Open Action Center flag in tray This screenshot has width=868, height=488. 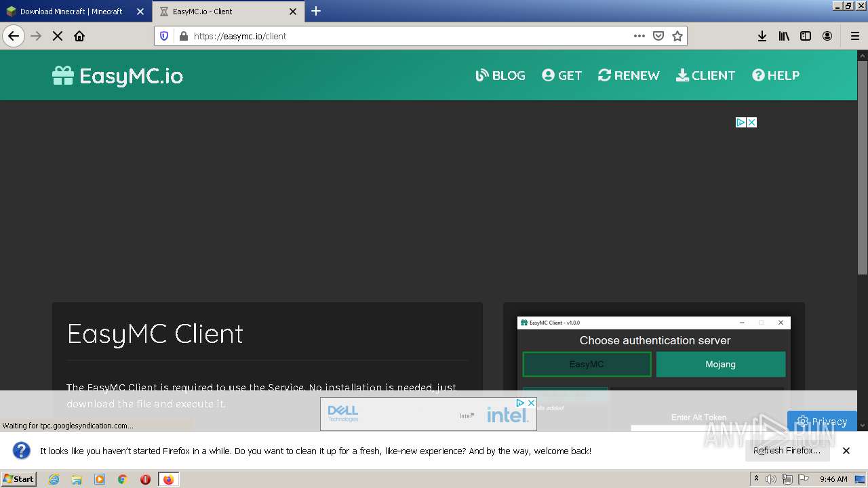tap(803, 479)
